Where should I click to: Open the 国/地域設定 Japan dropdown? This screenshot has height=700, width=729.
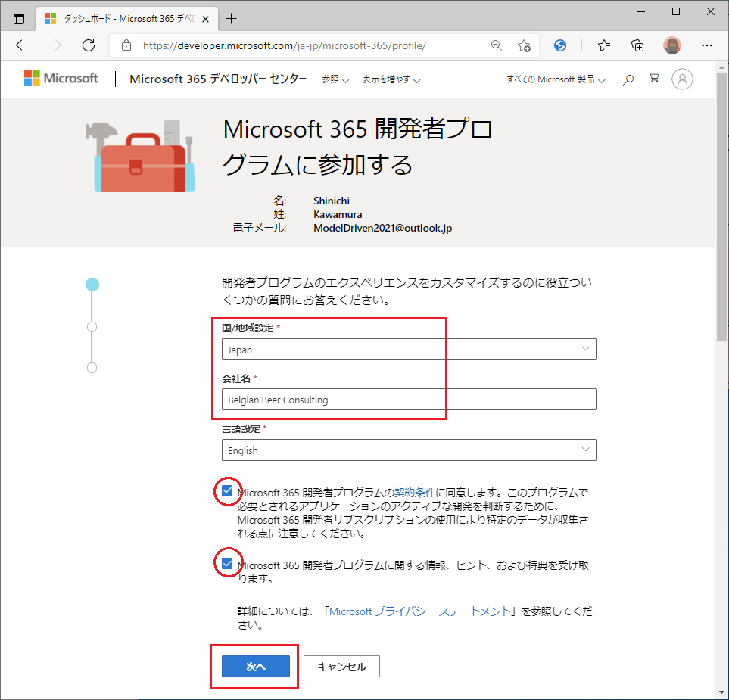click(x=409, y=350)
